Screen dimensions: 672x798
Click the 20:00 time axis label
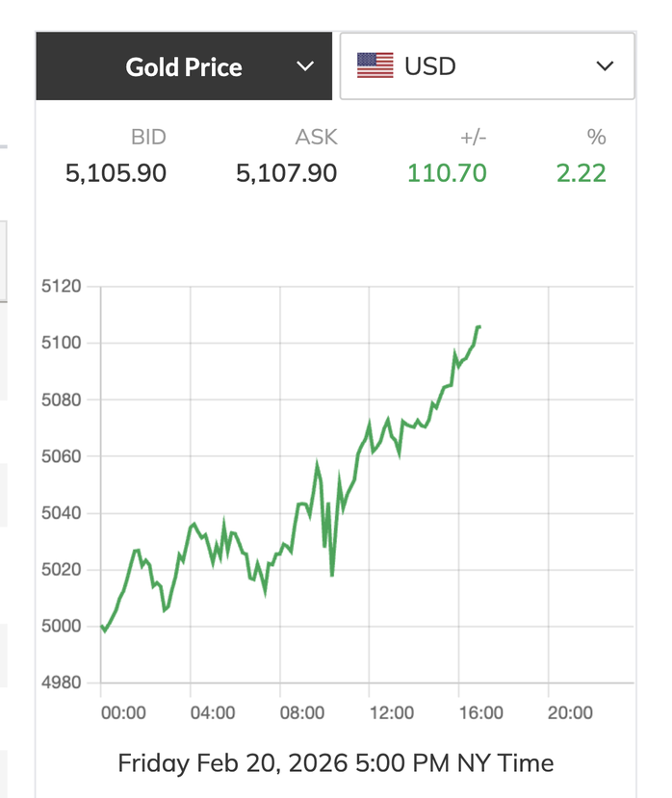pyautogui.click(x=569, y=713)
